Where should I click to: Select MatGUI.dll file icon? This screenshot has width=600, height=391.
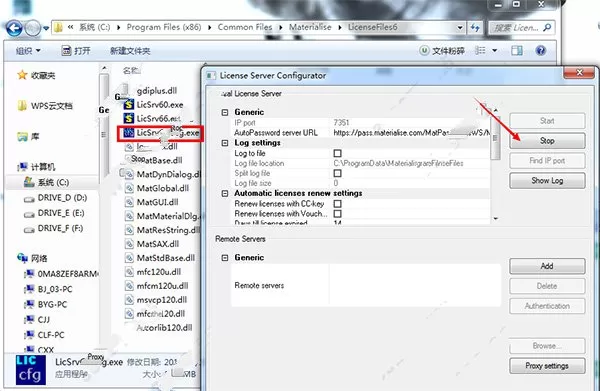(129, 202)
